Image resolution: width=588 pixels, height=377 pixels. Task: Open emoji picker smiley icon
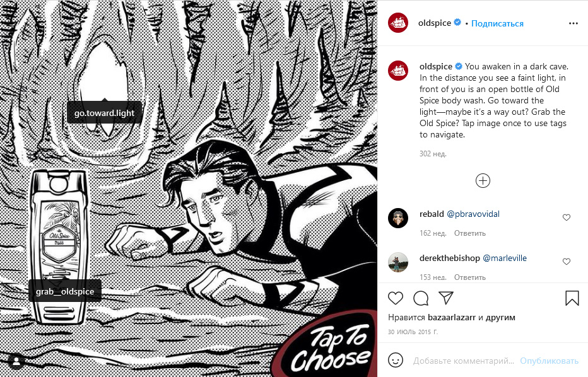click(395, 360)
